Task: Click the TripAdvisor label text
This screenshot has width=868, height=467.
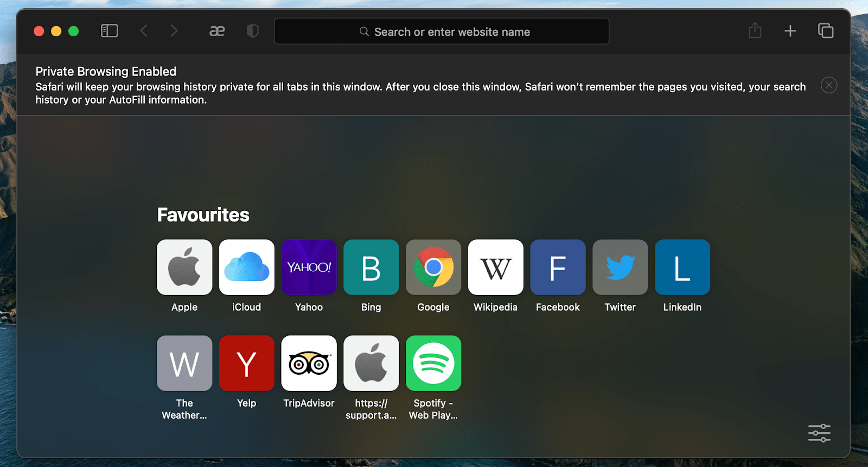Action: point(309,403)
